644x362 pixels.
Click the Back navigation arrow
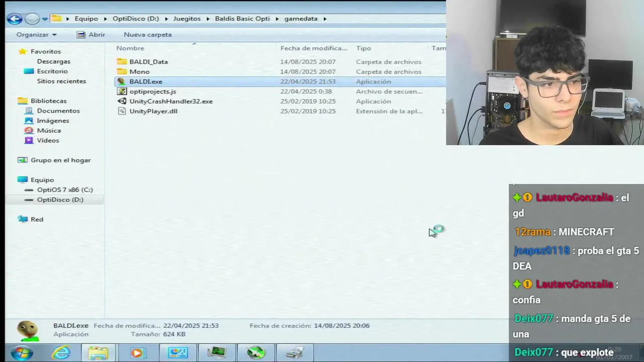[15, 19]
